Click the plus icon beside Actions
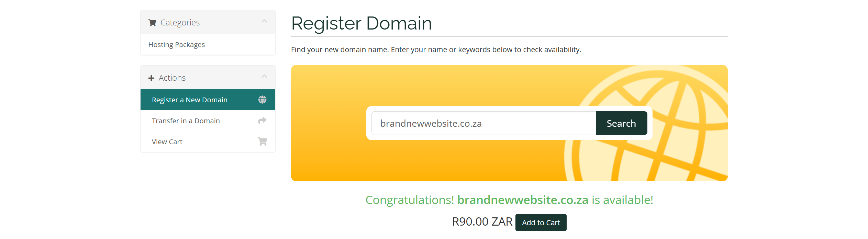The image size is (868, 239). tap(151, 78)
